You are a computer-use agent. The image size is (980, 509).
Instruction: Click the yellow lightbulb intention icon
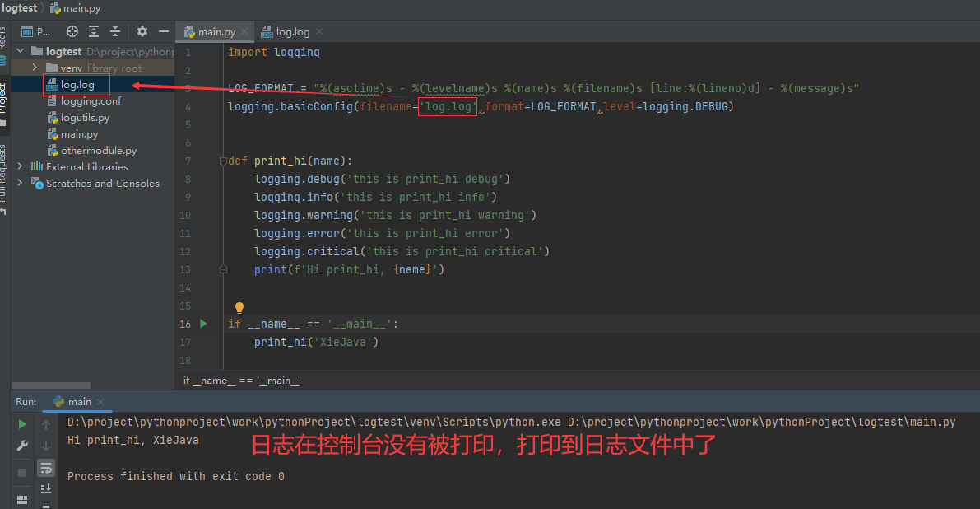click(239, 307)
